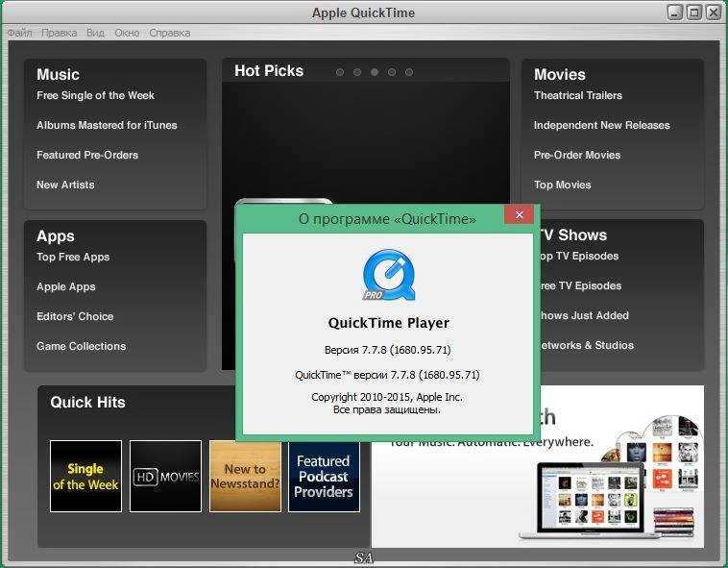Viewport: 728px width, 568px height.
Task: Select fifth Hot Picks page dot
Action: [x=409, y=72]
